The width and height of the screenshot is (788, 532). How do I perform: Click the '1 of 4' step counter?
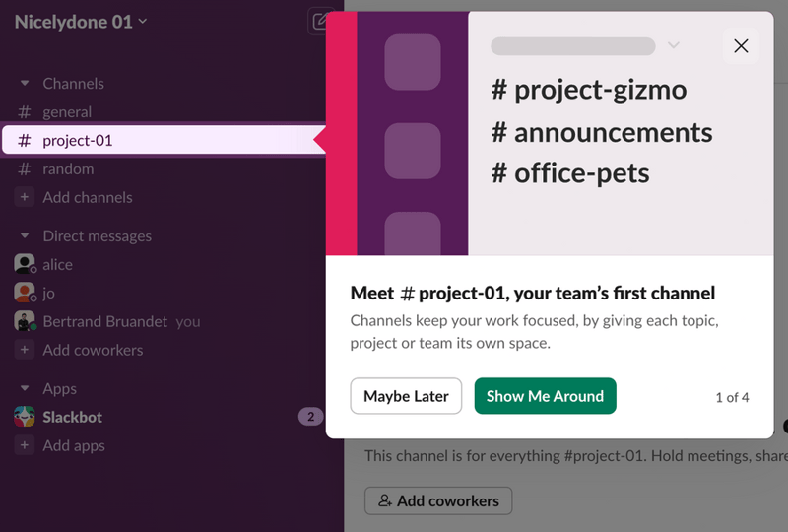click(x=732, y=398)
